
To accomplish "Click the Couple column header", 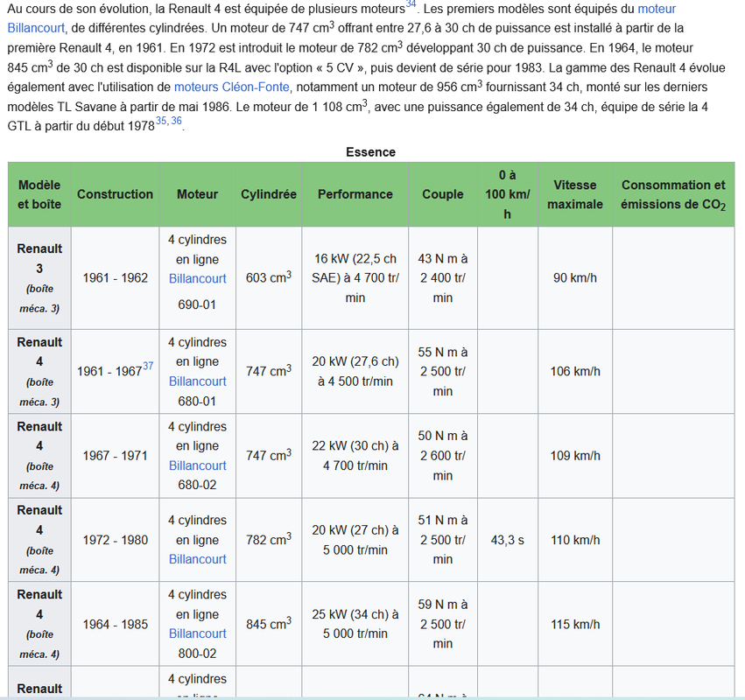I will click(443, 194).
